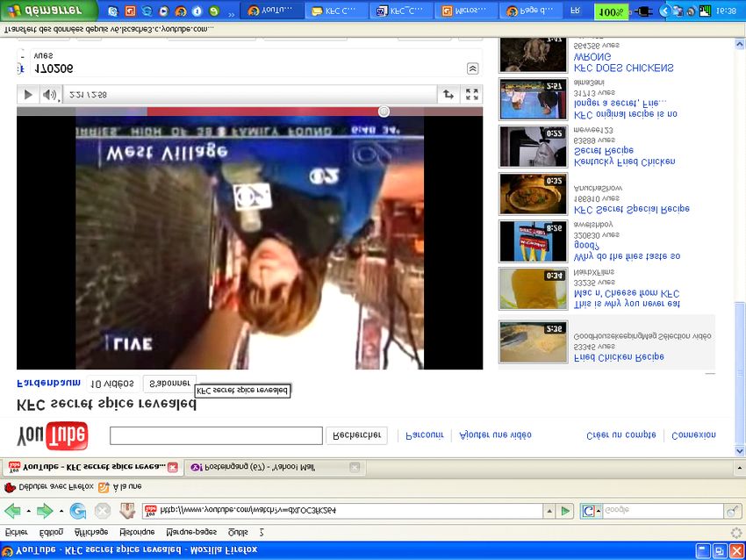Expand the view statistics chevron
746x560 pixels.
coord(472,68)
